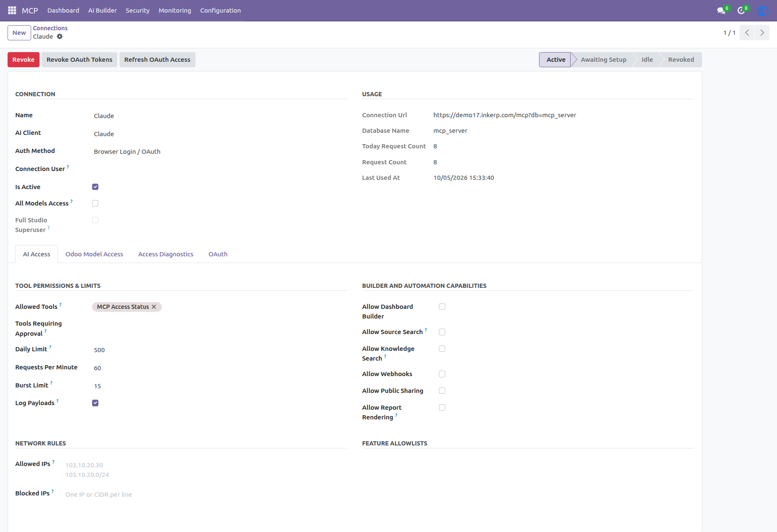Screen dimensions: 777x532
Task: Expand the Monitoring menu
Action: click(x=175, y=11)
